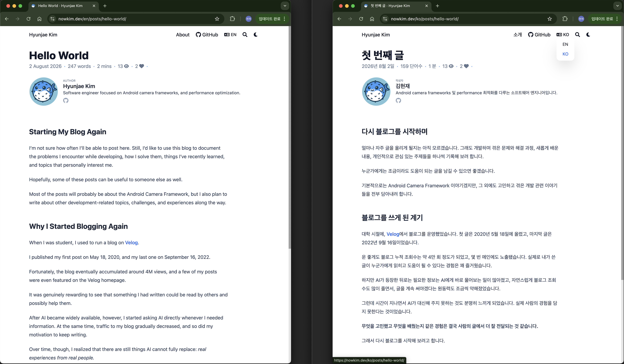Open profile avatar in right browser window
Image resolution: width=624 pixels, height=364 pixels.
581,19
